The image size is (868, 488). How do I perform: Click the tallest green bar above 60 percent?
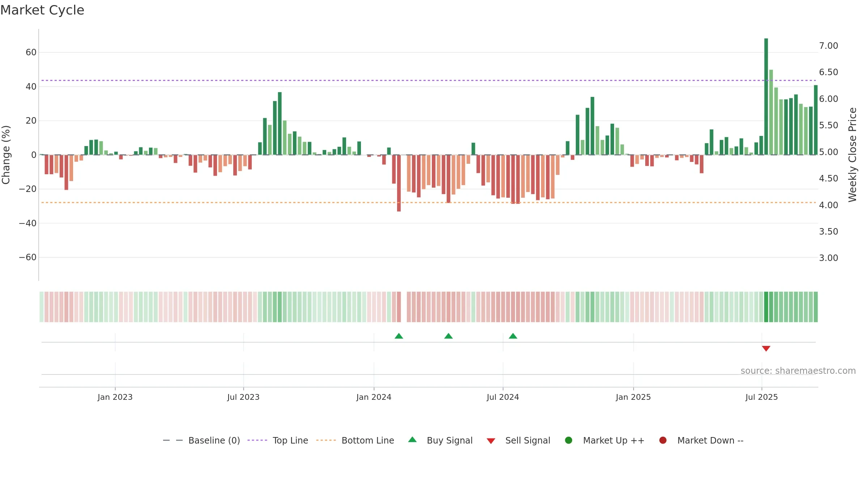pyautogui.click(x=766, y=97)
